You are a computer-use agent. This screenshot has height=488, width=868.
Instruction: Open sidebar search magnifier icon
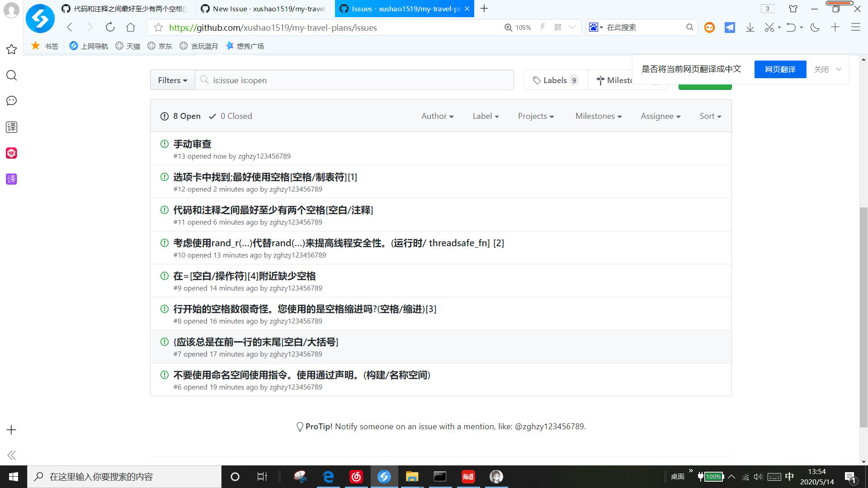[x=11, y=75]
